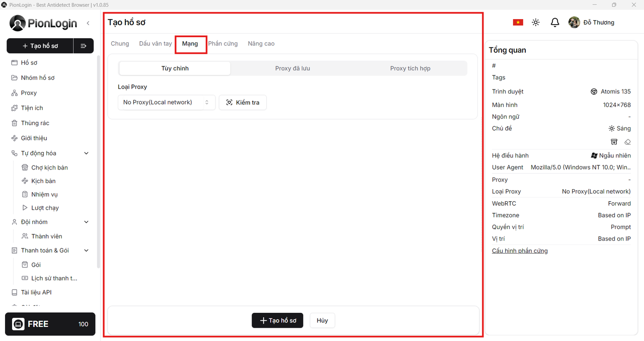
Task: Open Thùng rác from the sidebar
Action: 35,123
